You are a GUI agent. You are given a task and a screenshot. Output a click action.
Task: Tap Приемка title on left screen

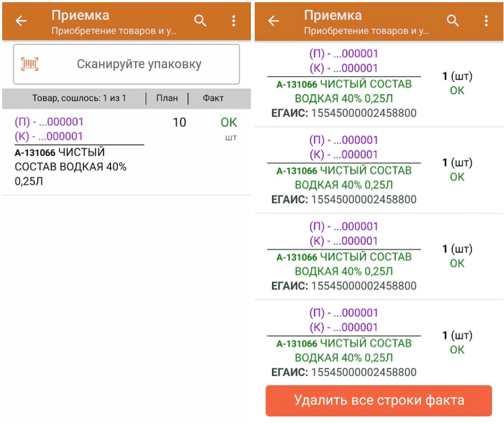[x=80, y=15]
